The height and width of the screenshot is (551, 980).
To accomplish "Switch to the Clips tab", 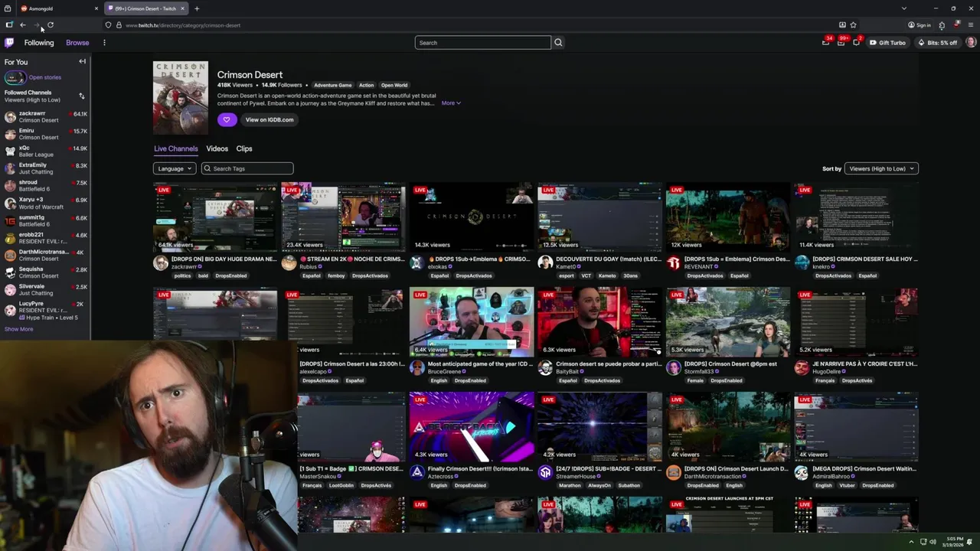I will tap(244, 148).
